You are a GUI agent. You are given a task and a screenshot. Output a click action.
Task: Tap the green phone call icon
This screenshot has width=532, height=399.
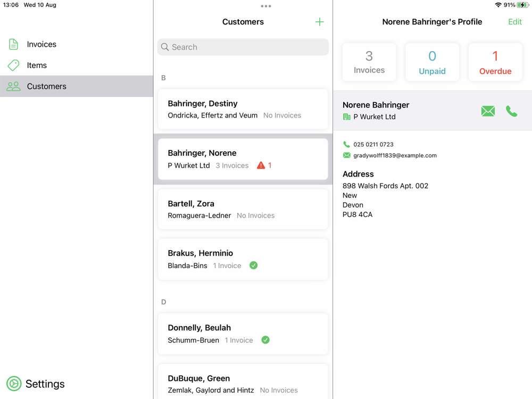[x=511, y=111]
